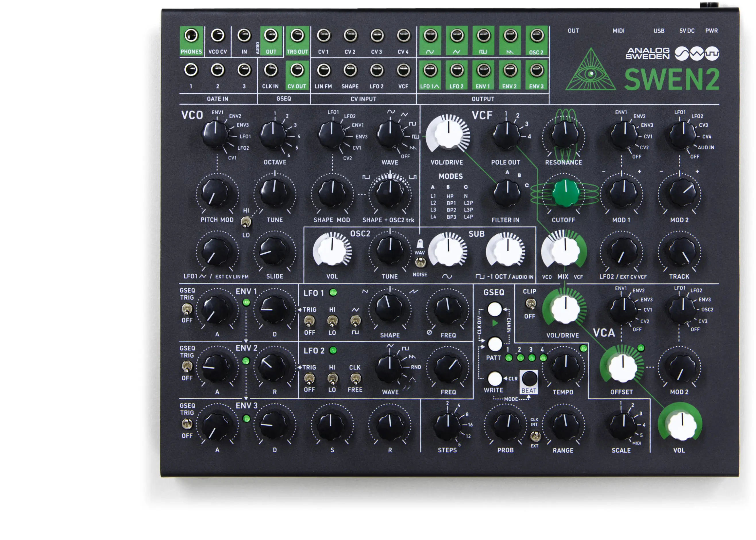Click the CLK IN jack
Image resolution: width=756 pixels, height=540 pixels.
[x=271, y=70]
